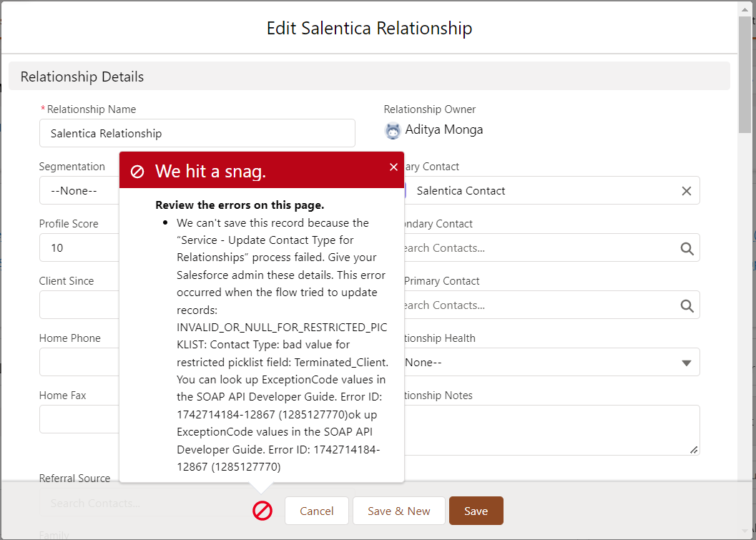The width and height of the screenshot is (756, 540).
Task: Click the modal's vertical scrollbar thumb
Action: (745, 74)
